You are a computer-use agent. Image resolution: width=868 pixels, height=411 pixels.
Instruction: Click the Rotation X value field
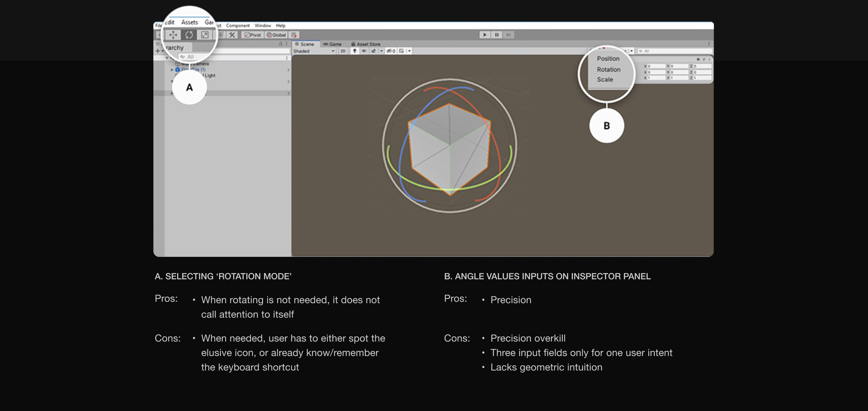pyautogui.click(x=656, y=72)
